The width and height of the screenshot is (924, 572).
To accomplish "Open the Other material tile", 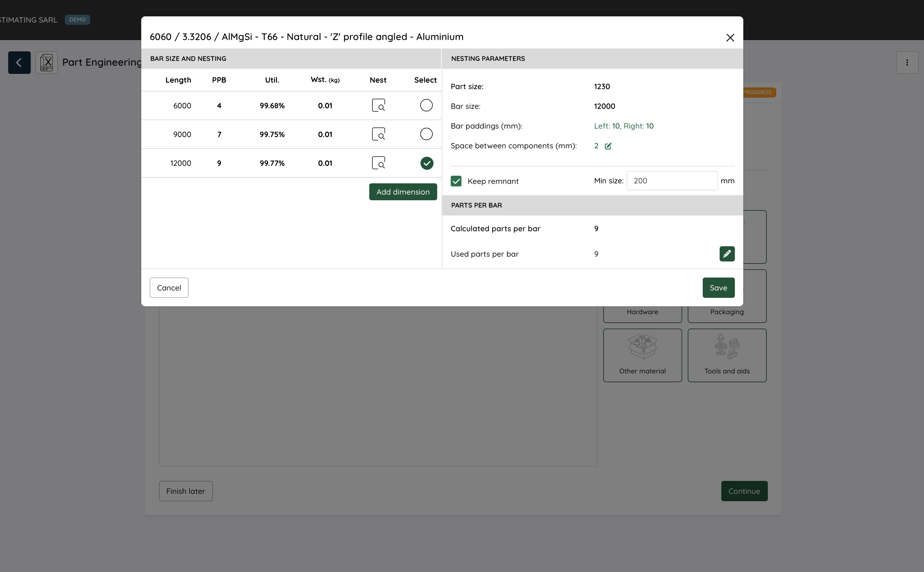I will point(642,355).
